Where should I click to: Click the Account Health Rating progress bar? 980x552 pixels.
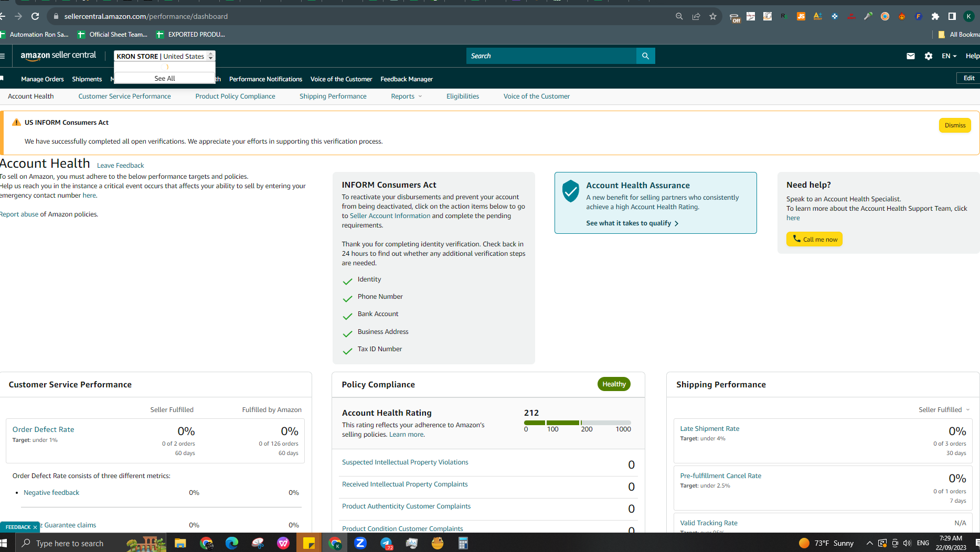tap(577, 423)
